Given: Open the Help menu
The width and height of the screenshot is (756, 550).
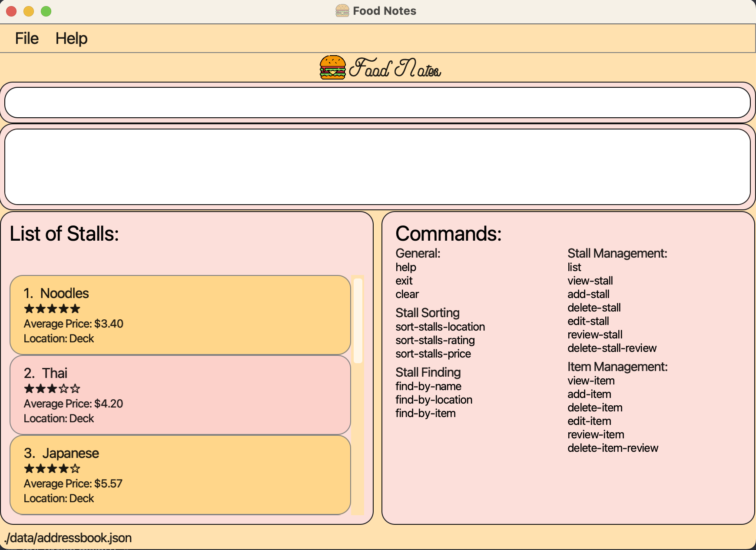Looking at the screenshot, I should pyautogui.click(x=71, y=38).
